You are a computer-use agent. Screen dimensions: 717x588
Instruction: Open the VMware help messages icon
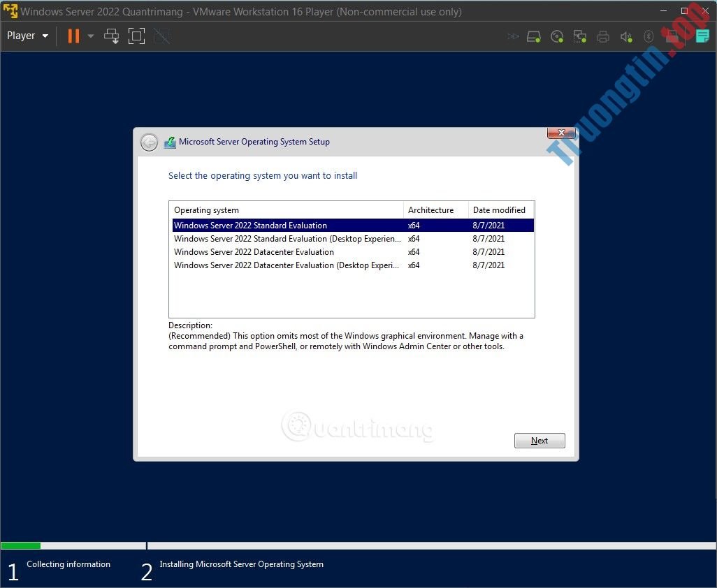point(702,36)
